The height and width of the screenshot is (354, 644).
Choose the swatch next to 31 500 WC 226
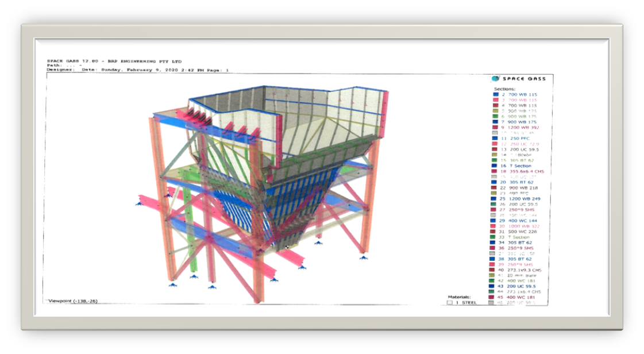click(495, 232)
